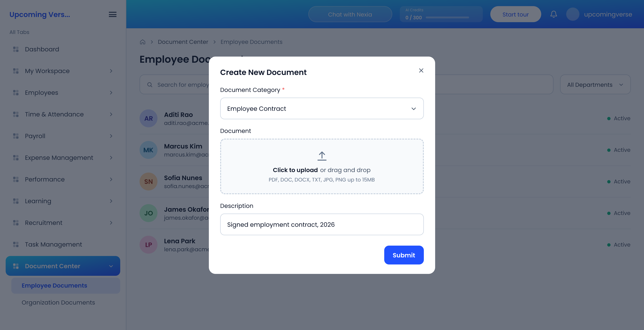
Task: Click the Performance grid icon
Action: [x=16, y=179]
